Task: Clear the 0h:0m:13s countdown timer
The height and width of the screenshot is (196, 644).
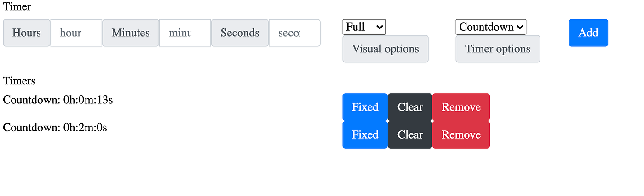Action: tap(410, 107)
